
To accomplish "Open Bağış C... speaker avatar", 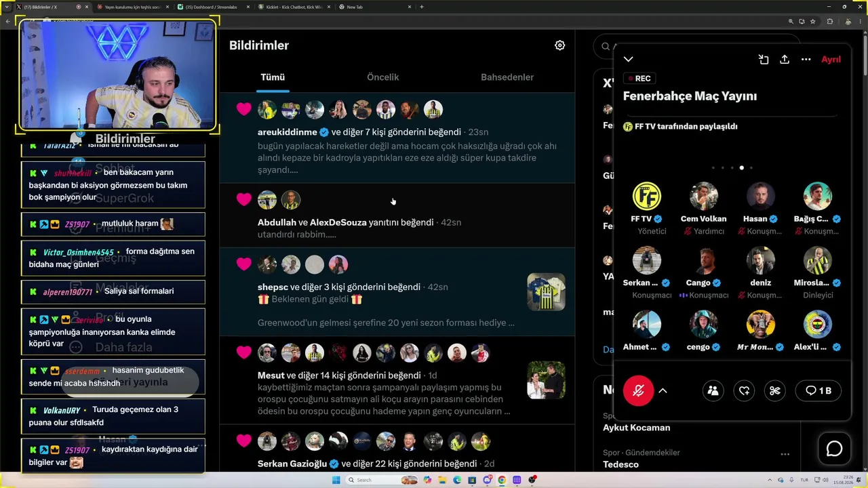I will [x=818, y=197].
